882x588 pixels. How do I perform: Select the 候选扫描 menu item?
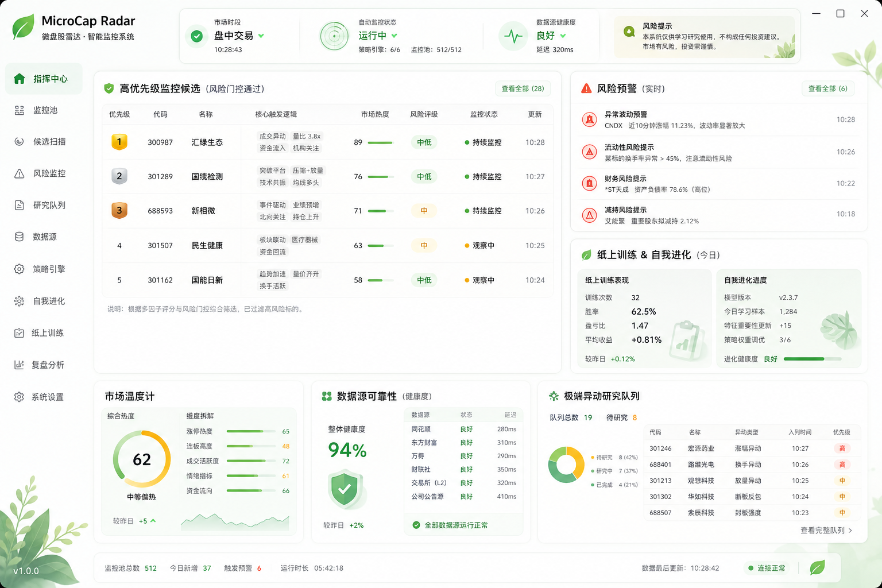pos(44,141)
